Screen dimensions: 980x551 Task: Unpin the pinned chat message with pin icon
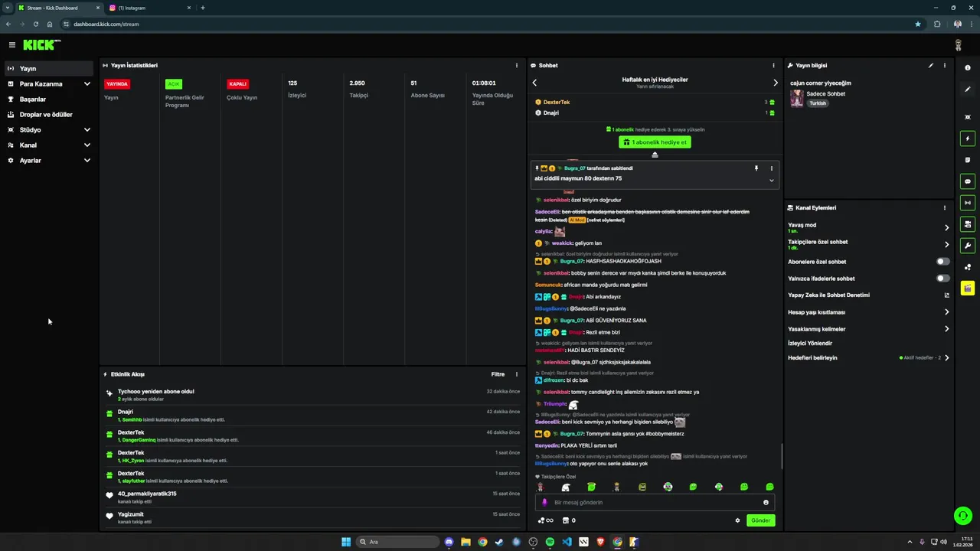coord(756,168)
